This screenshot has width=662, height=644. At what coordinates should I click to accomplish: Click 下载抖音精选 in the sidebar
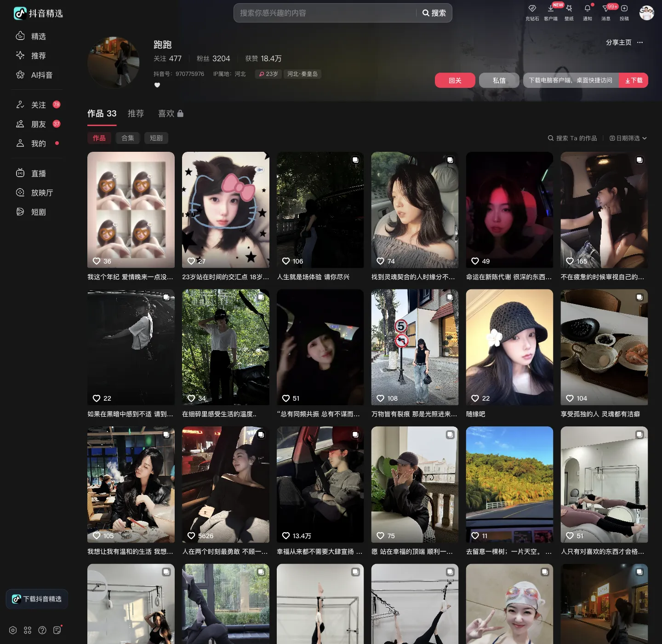[x=37, y=599]
